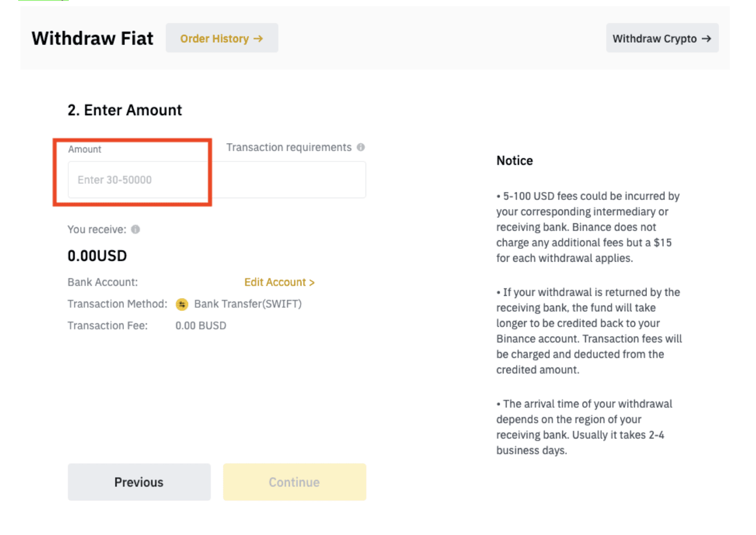Image resolution: width=756 pixels, height=535 pixels.
Task: Click the 0.00 BUSD transaction fee value
Action: [201, 325]
